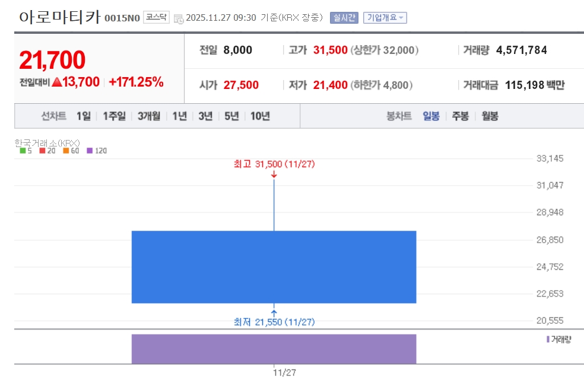This screenshot has height=392, width=584.
Task: Click the 거래대금 value 115,198 백만
Action: (535, 85)
